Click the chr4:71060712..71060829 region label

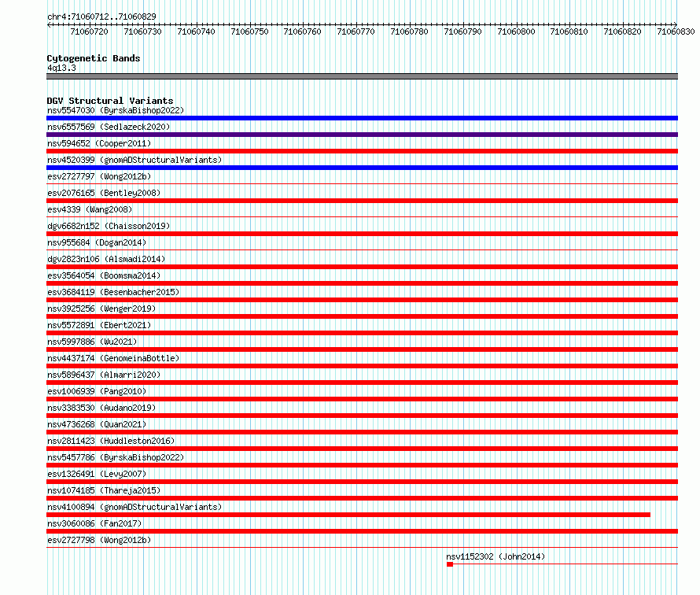pos(101,17)
